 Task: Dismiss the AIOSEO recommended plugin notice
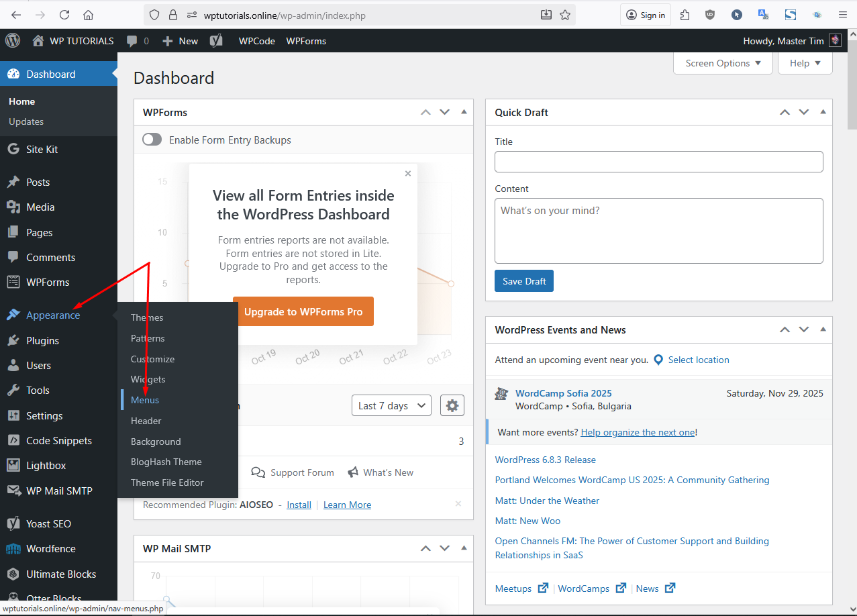(x=458, y=504)
